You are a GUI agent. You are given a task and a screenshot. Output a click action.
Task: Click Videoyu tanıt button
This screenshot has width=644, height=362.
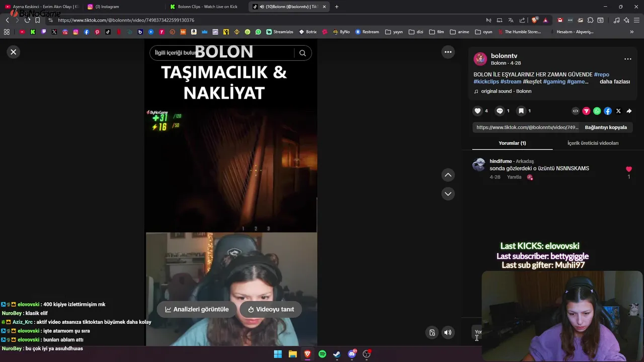(x=271, y=309)
